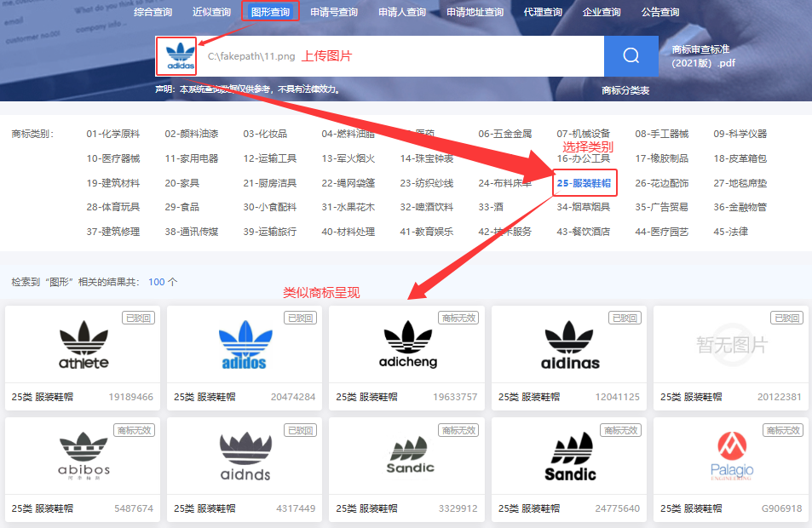The image size is (812, 528).
Task: Select category 21-厨房洁具
Action: point(269,183)
